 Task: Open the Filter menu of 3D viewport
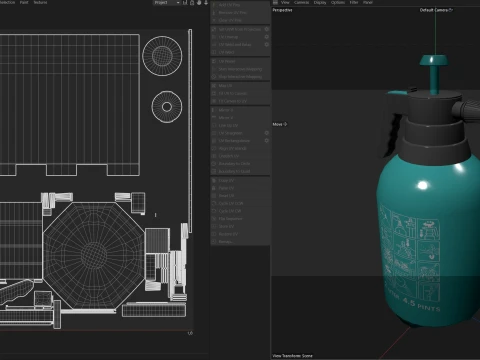(354, 2)
